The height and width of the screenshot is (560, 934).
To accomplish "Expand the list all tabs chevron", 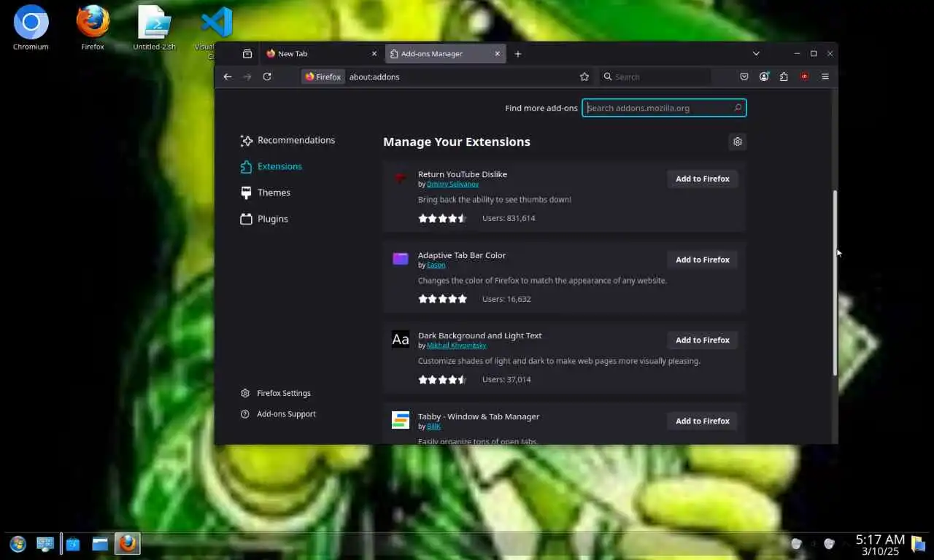I will 756,54.
